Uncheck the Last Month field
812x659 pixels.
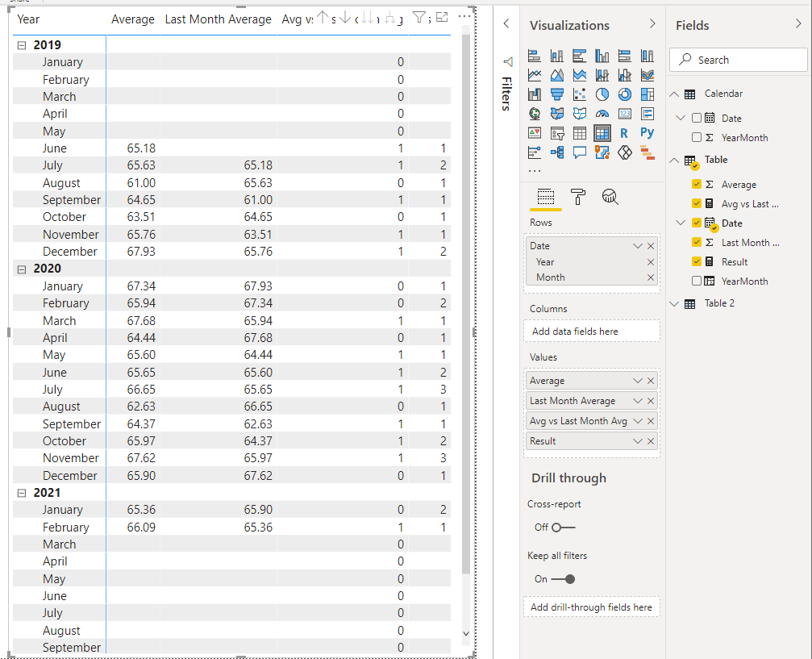pyautogui.click(x=697, y=242)
